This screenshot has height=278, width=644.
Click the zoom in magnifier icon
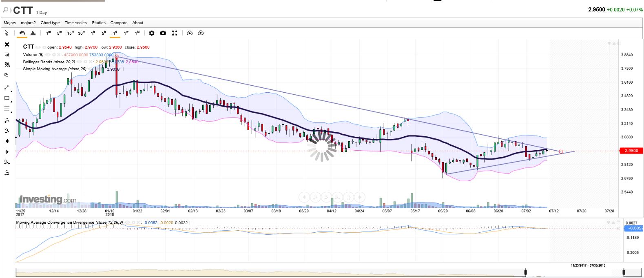(7, 120)
